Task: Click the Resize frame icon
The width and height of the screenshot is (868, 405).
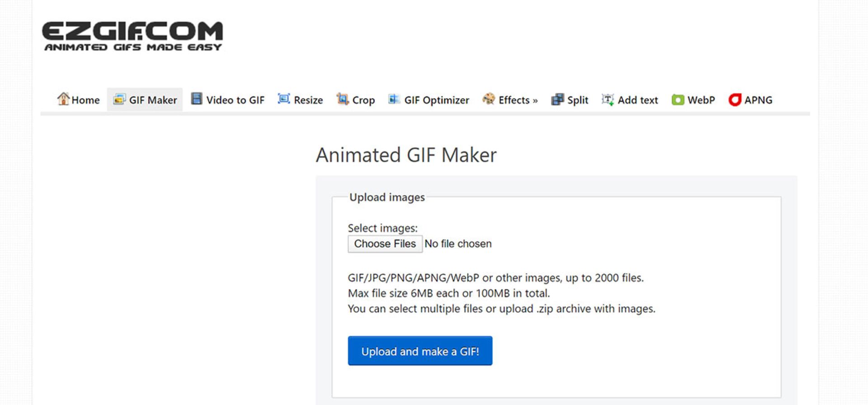Action: click(x=284, y=99)
